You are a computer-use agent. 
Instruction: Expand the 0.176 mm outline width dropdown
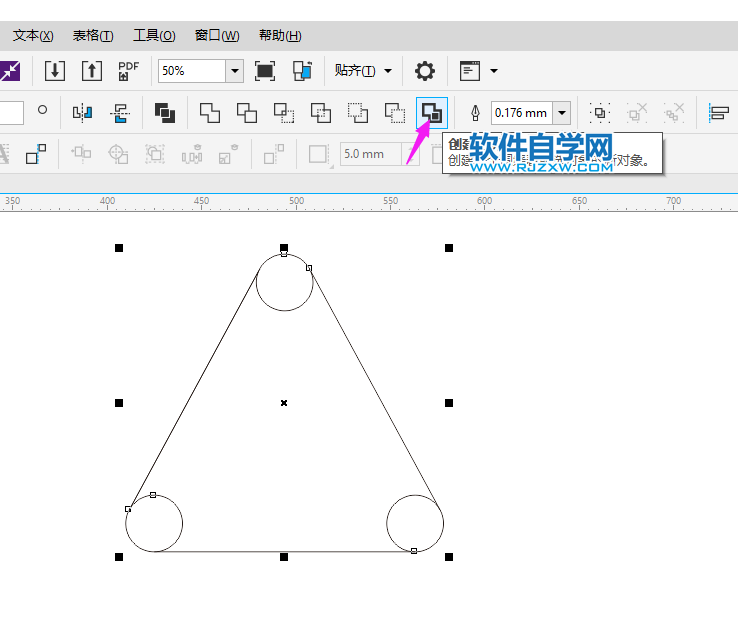point(561,112)
